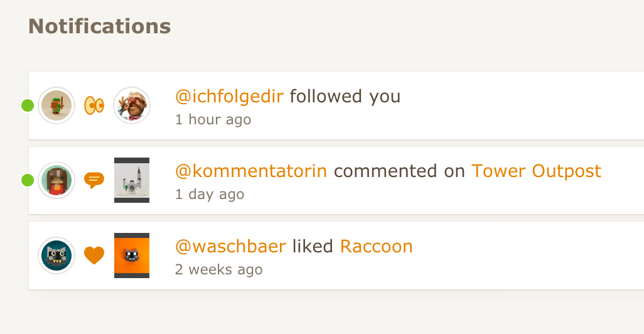The width and height of the screenshot is (644, 334).
Task: Click the orange comment bubble icon
Action: [94, 180]
